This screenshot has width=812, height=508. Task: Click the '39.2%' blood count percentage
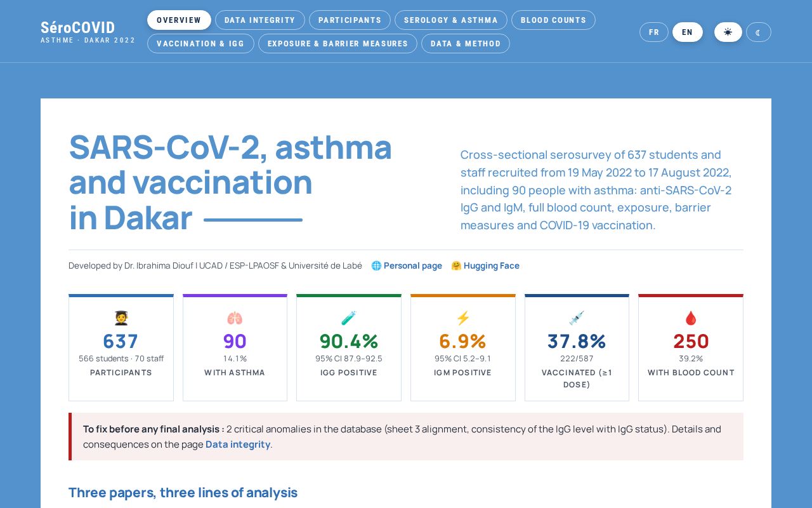(691, 359)
